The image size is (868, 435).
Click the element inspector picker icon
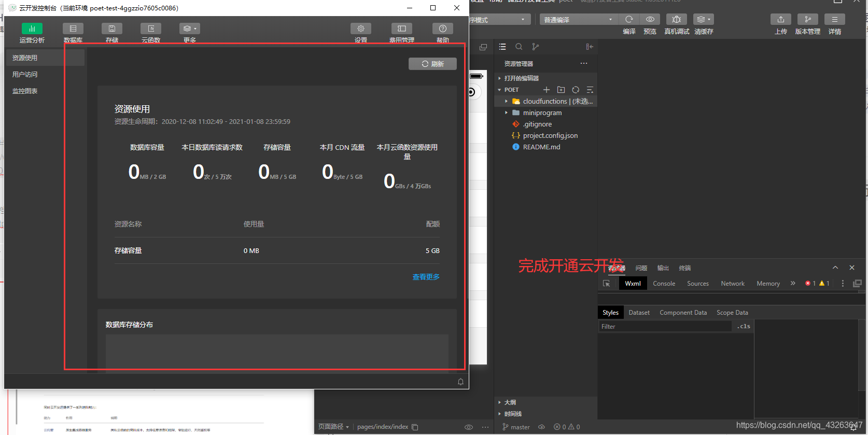click(x=607, y=284)
